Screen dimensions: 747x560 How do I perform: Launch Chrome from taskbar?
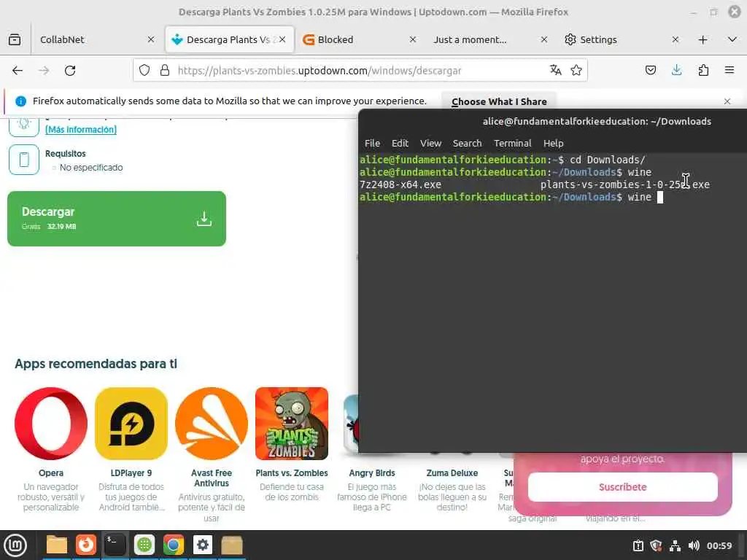tap(174, 545)
